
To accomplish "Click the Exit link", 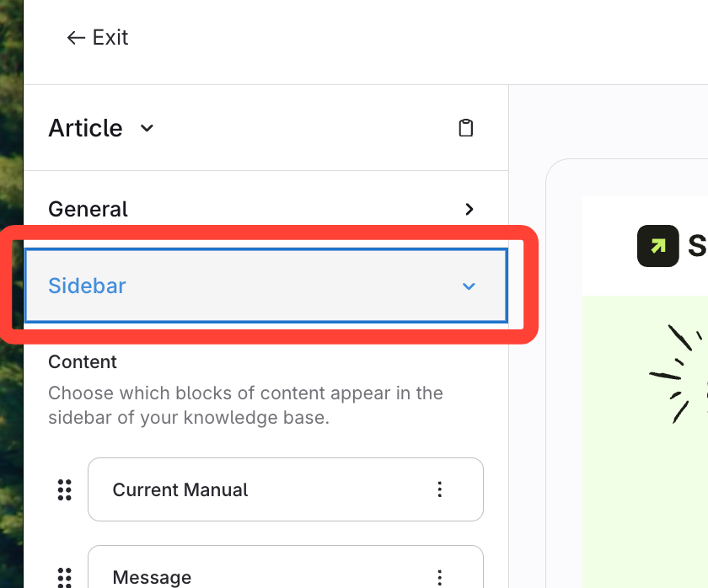I will click(x=110, y=38).
